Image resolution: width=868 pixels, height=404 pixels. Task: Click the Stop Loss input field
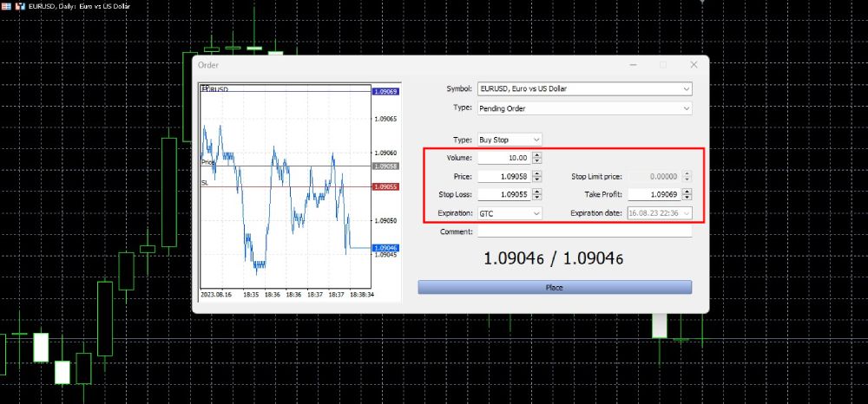click(x=503, y=194)
